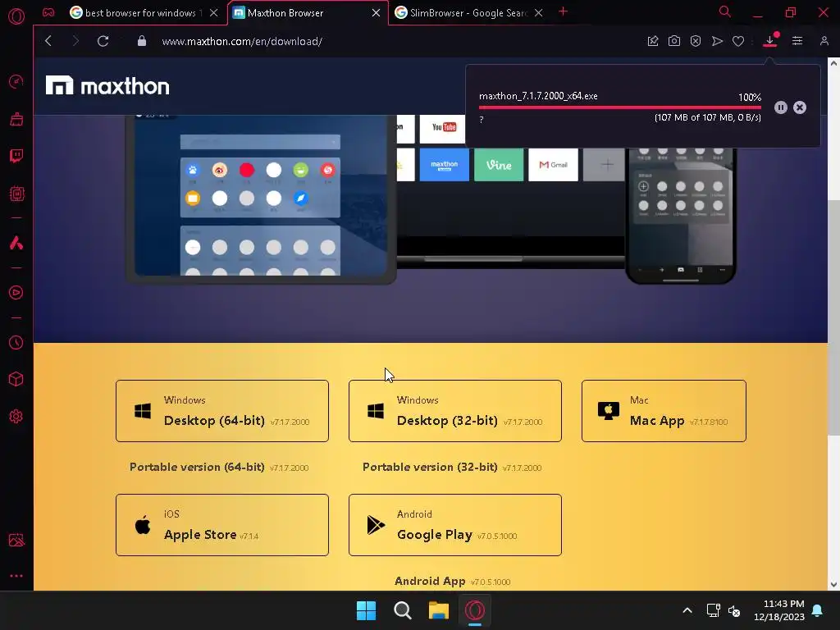
Task: Click the address bar URL
Action: pyautogui.click(x=242, y=41)
